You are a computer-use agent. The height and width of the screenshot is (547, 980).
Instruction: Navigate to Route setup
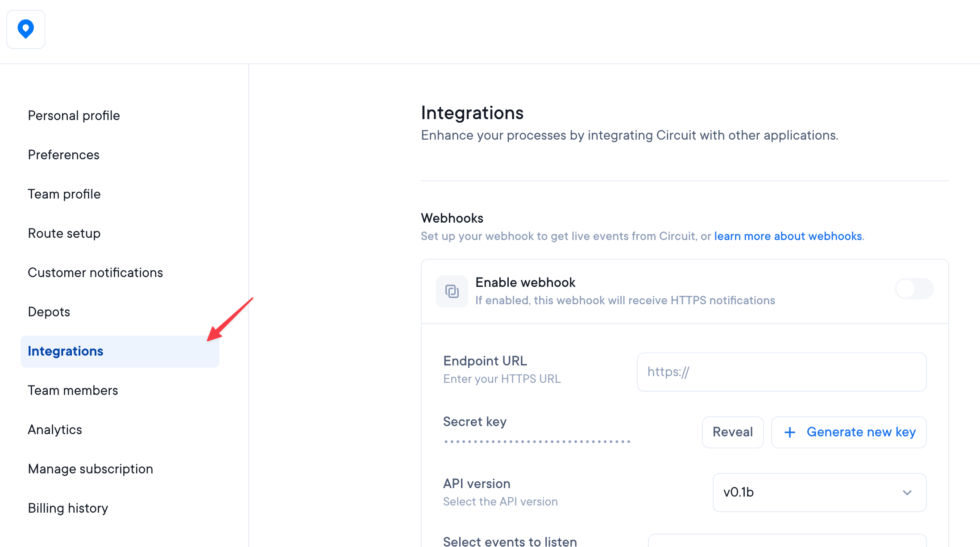[64, 233]
